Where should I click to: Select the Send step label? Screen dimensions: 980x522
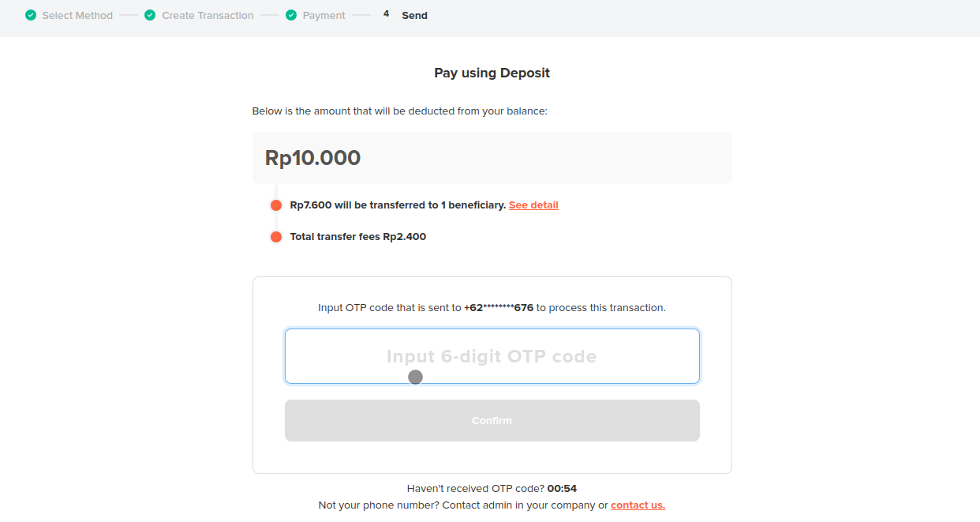point(414,16)
